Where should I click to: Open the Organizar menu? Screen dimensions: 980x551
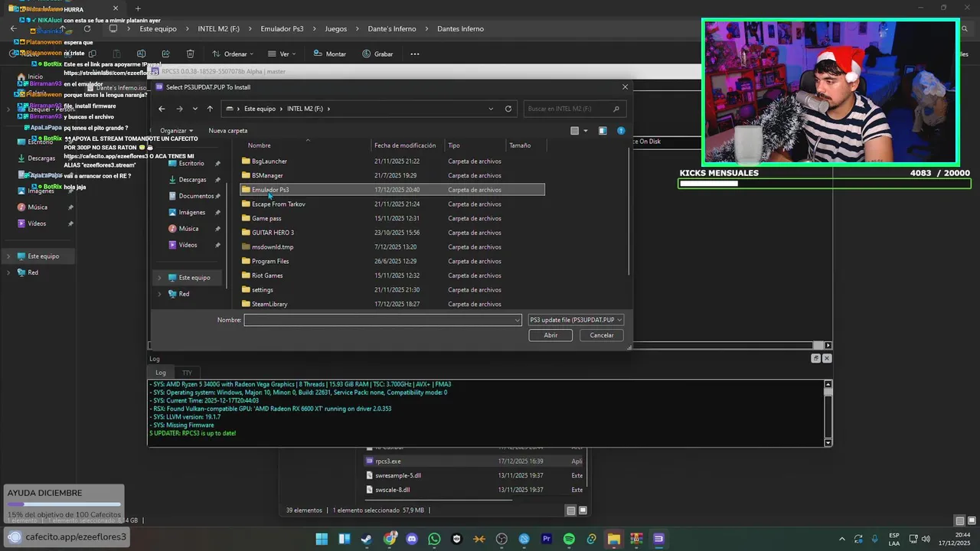(x=177, y=131)
